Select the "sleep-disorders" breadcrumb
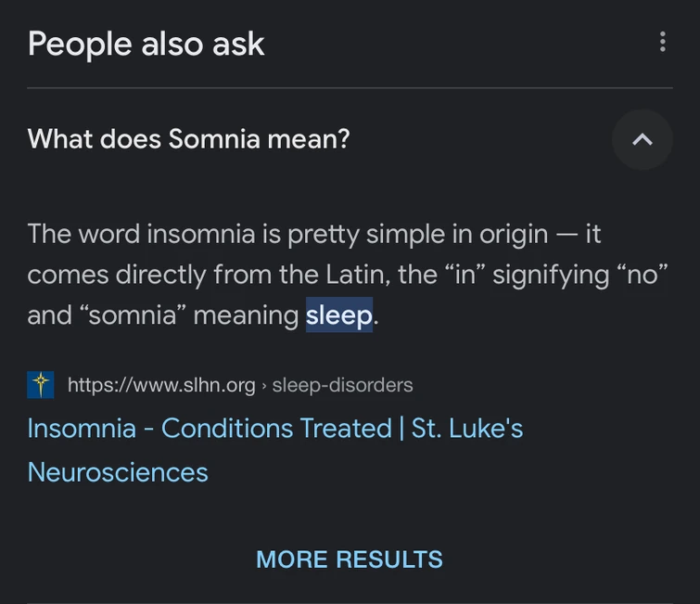Viewport: 700px width, 604px height. click(x=342, y=385)
